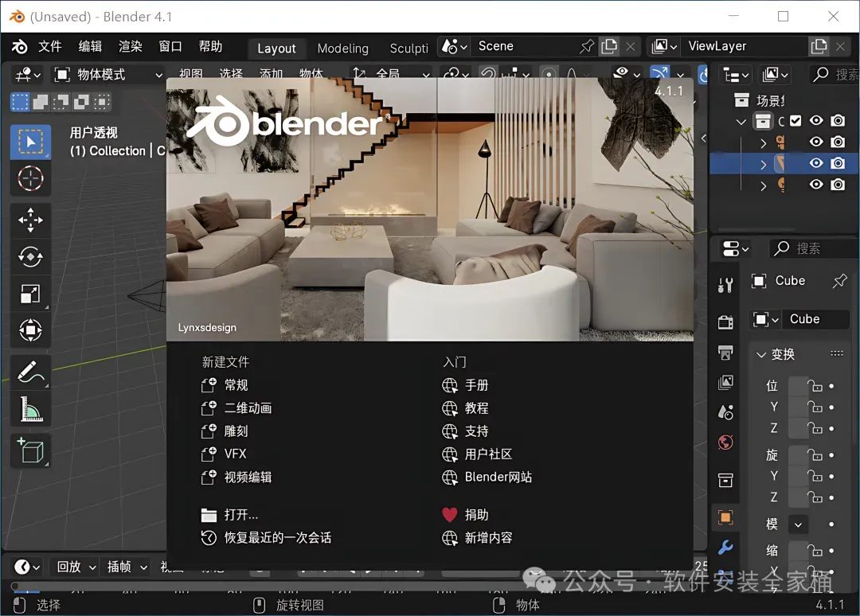Open the Object properties tab

click(x=725, y=517)
